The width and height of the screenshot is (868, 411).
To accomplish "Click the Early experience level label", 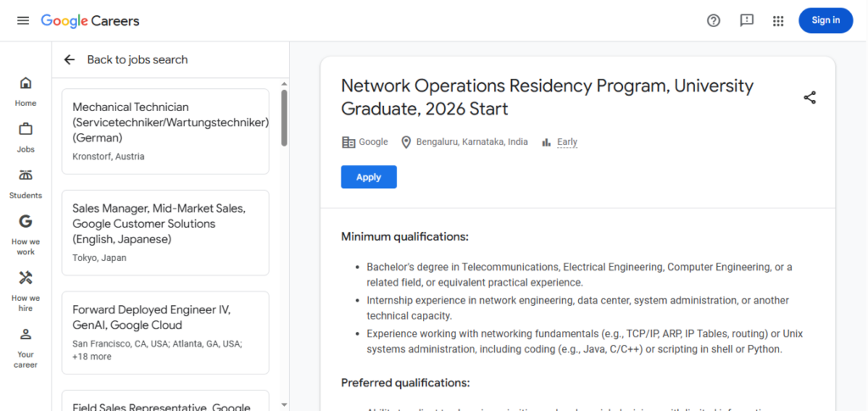I will click(x=567, y=142).
